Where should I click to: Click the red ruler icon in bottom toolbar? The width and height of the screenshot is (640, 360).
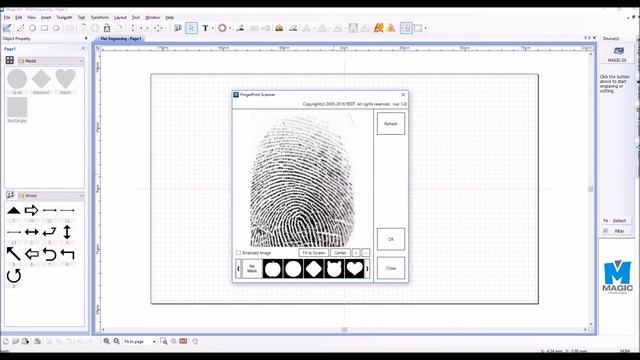tap(183, 341)
